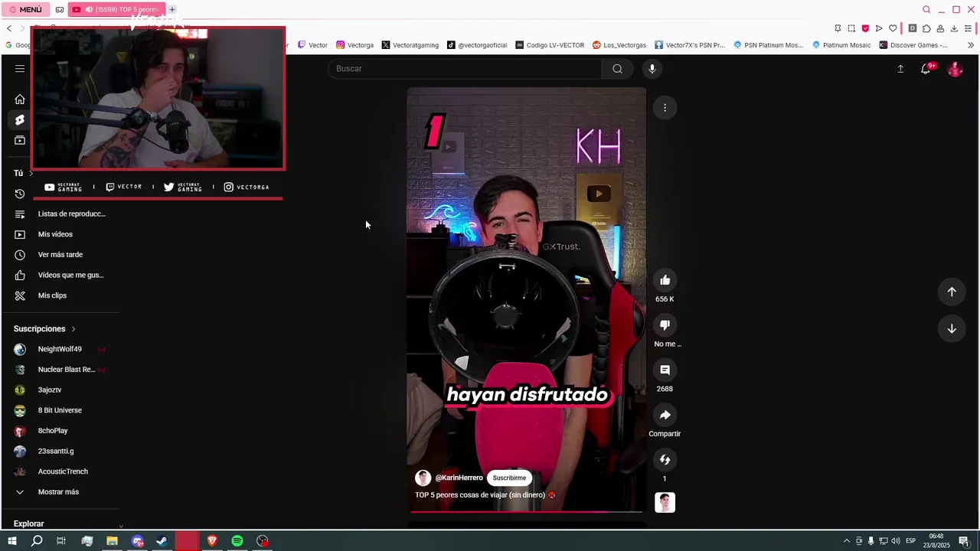Open Brave browser from taskbar
Viewport: 980px width, 551px height.
pyautogui.click(x=212, y=541)
